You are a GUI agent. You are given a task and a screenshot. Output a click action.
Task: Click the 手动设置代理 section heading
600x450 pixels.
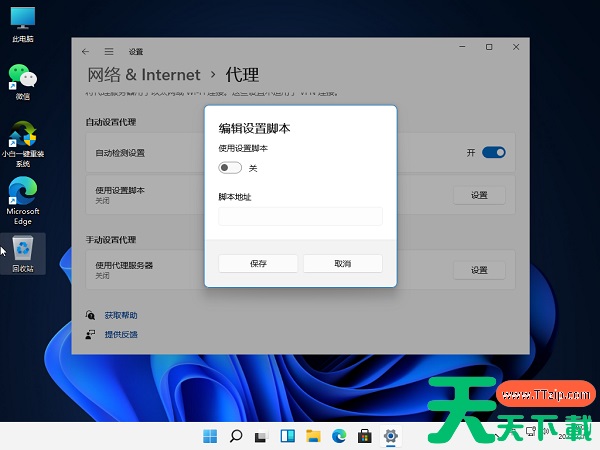point(111,240)
